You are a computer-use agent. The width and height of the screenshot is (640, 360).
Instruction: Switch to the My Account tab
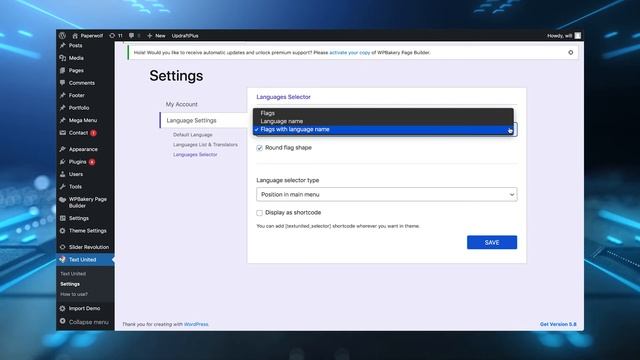point(182,104)
